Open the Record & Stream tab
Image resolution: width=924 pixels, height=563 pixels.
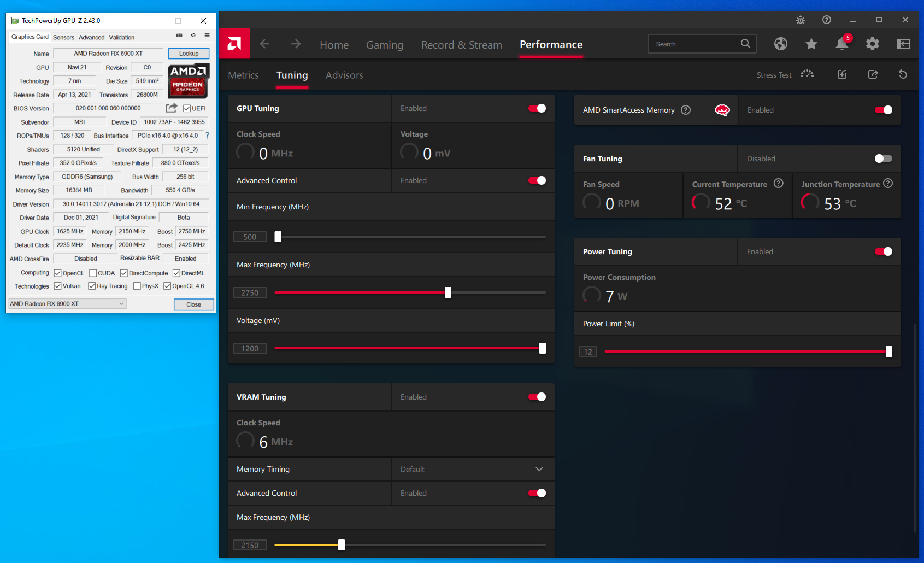point(462,45)
